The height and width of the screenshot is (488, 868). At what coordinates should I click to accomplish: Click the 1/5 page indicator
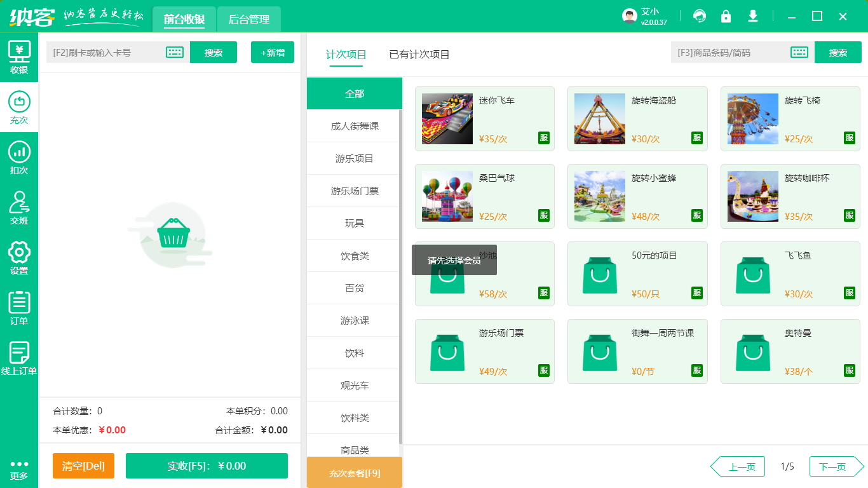787,466
